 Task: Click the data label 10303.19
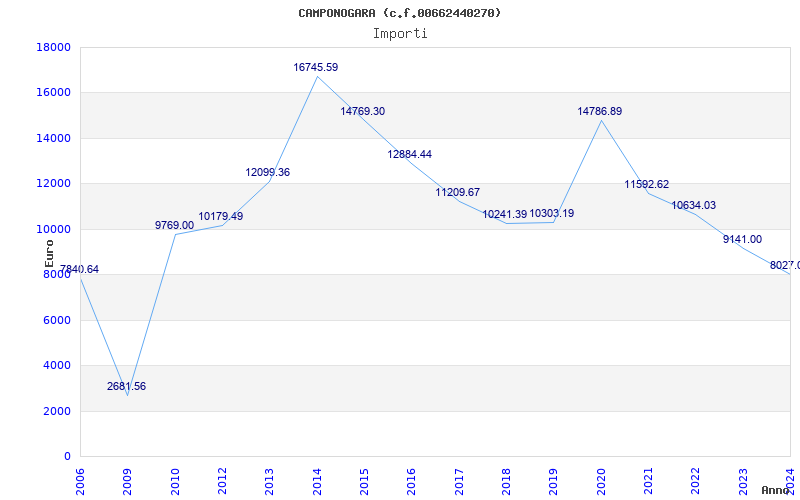(552, 213)
